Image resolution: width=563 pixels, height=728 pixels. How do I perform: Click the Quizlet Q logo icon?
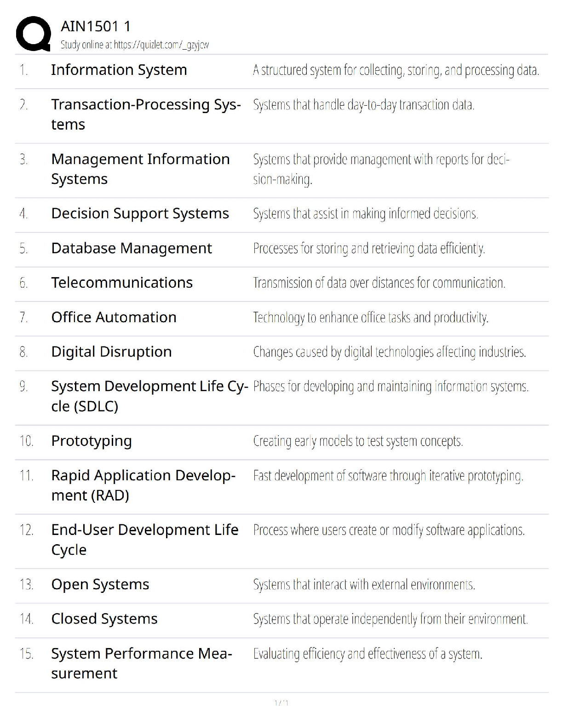coord(33,34)
